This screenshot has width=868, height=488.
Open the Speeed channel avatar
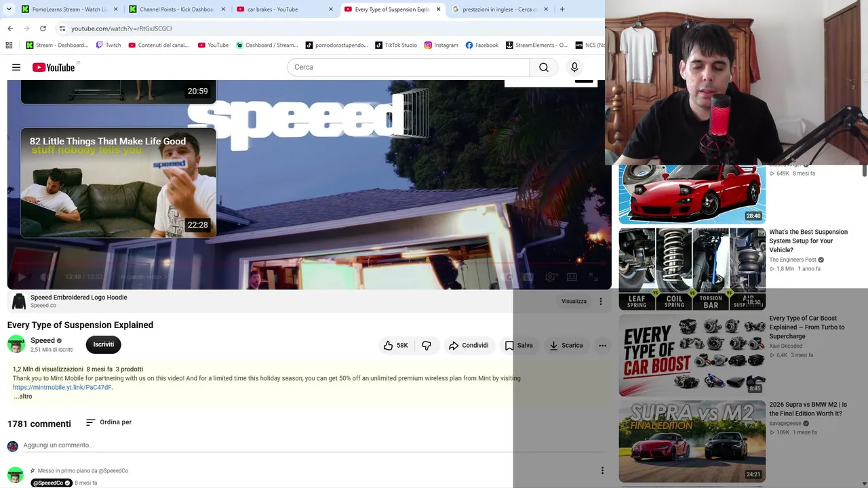[16, 344]
